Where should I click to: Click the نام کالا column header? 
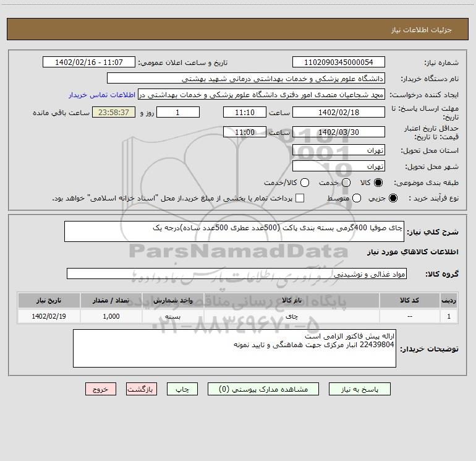pos(292,301)
